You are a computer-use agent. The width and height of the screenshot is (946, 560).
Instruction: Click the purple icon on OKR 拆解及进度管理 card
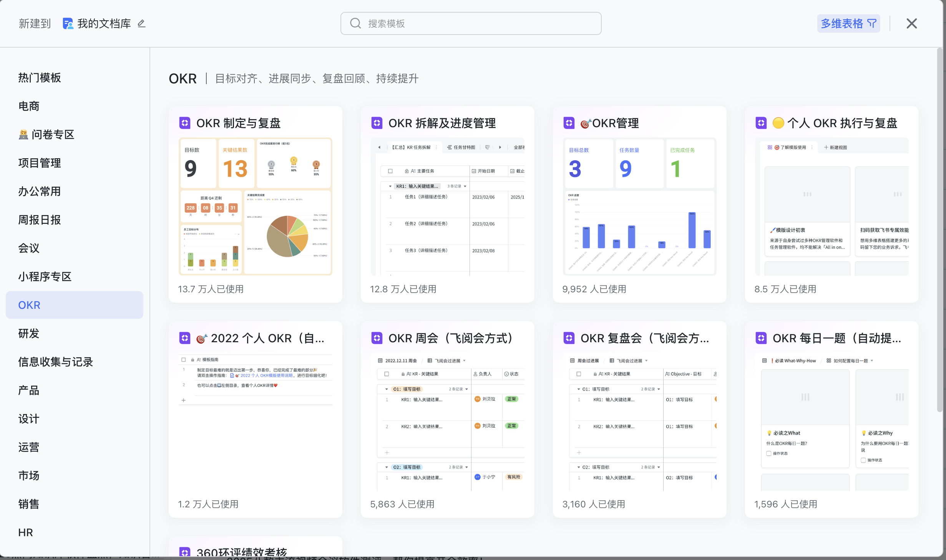click(x=377, y=123)
